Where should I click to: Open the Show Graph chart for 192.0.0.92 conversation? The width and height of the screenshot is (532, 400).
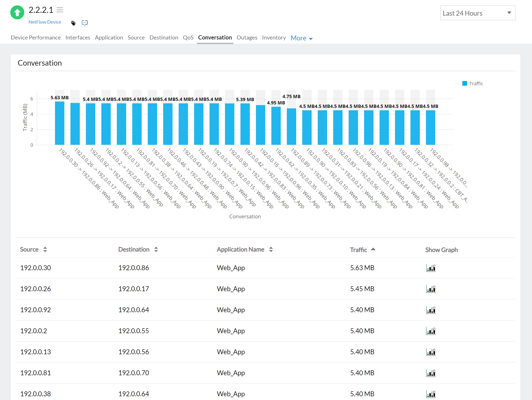(431, 310)
